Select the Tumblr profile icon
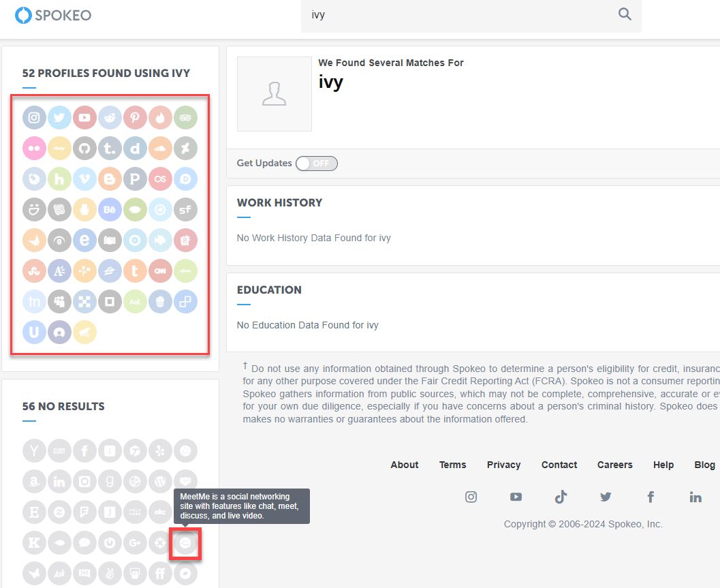The height and width of the screenshot is (588, 720). pos(110,148)
